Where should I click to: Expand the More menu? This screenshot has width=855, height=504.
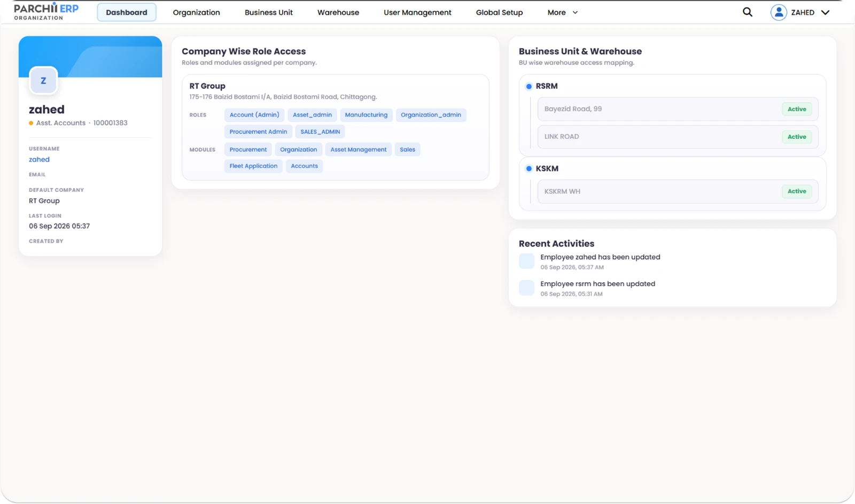tap(562, 12)
